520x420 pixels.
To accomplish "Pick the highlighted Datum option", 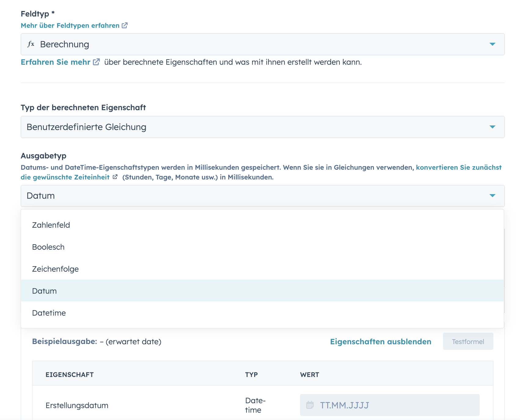I will click(x=44, y=291).
